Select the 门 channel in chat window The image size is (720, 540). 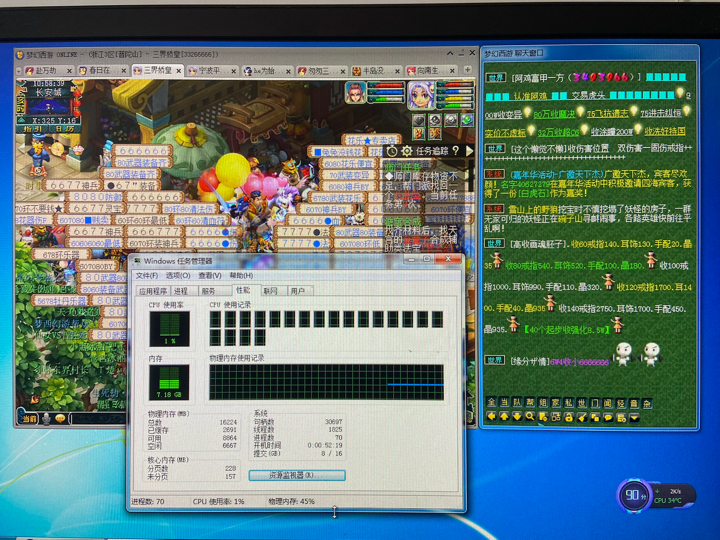coord(595,403)
